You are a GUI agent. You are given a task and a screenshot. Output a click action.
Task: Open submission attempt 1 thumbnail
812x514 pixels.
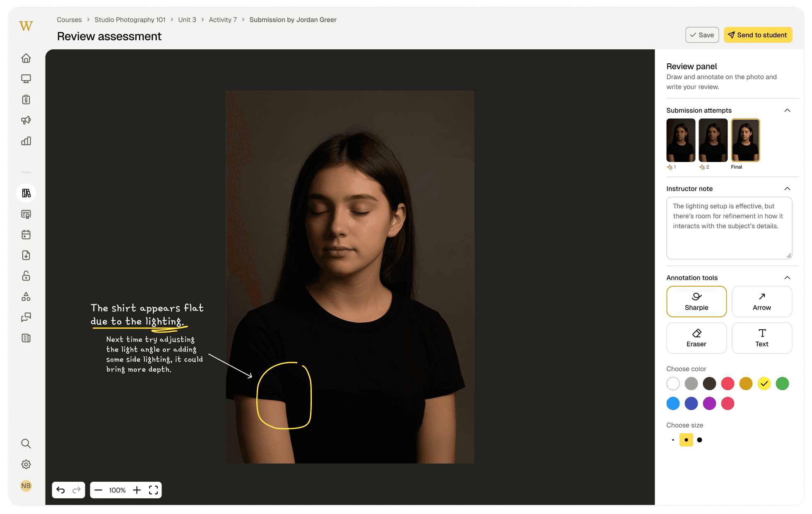pyautogui.click(x=680, y=140)
